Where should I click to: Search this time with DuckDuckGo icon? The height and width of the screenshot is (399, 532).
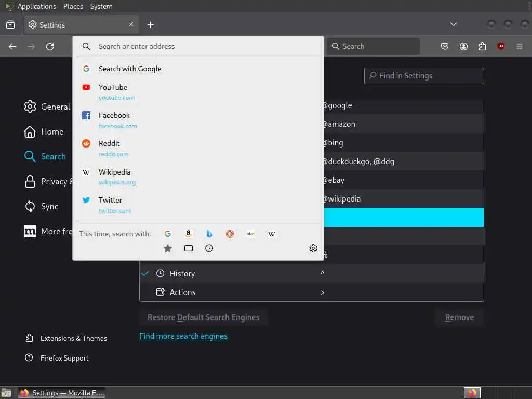click(x=230, y=234)
